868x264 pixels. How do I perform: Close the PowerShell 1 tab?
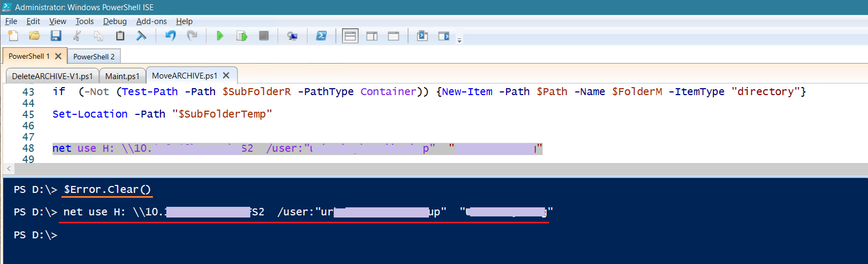(58, 56)
